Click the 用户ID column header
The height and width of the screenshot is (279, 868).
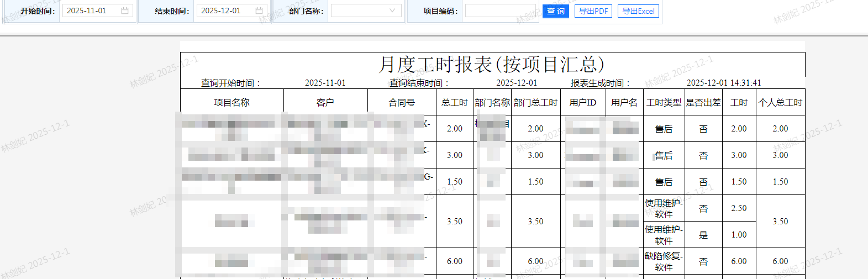point(583,102)
